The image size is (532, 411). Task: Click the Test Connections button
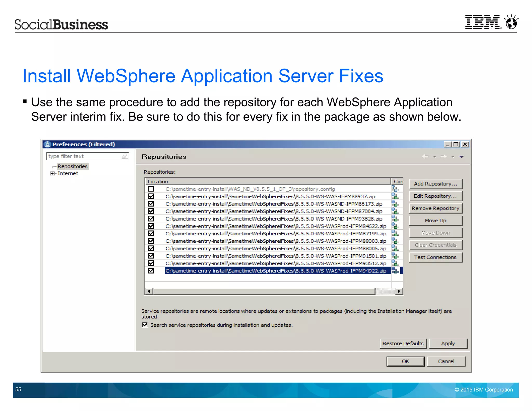(436, 257)
